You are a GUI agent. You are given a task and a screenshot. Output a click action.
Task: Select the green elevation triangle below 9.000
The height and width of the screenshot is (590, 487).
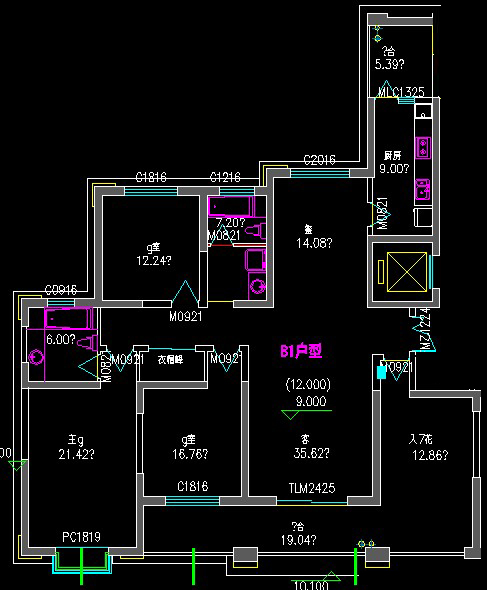pos(290,415)
